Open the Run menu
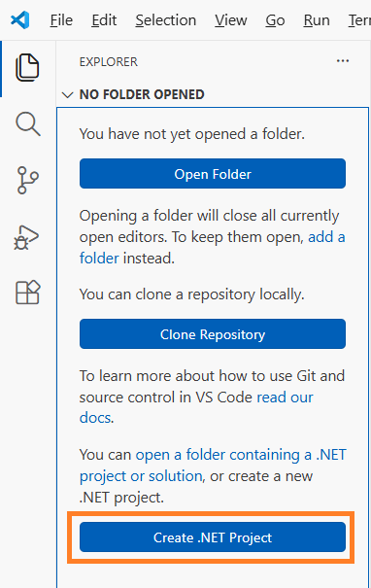Image resolution: width=371 pixels, height=588 pixels. click(x=317, y=20)
